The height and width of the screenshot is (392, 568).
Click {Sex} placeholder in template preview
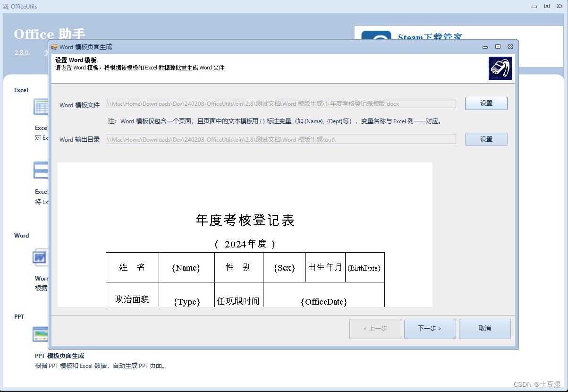[x=284, y=268]
